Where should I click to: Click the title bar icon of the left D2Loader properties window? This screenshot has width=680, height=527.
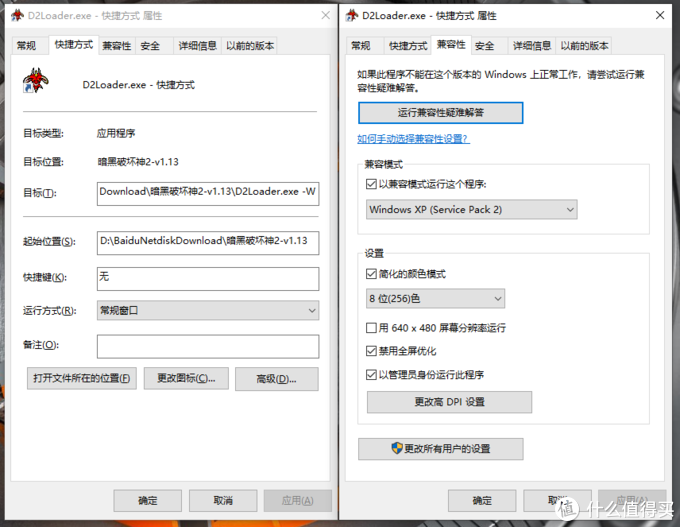click(x=17, y=15)
